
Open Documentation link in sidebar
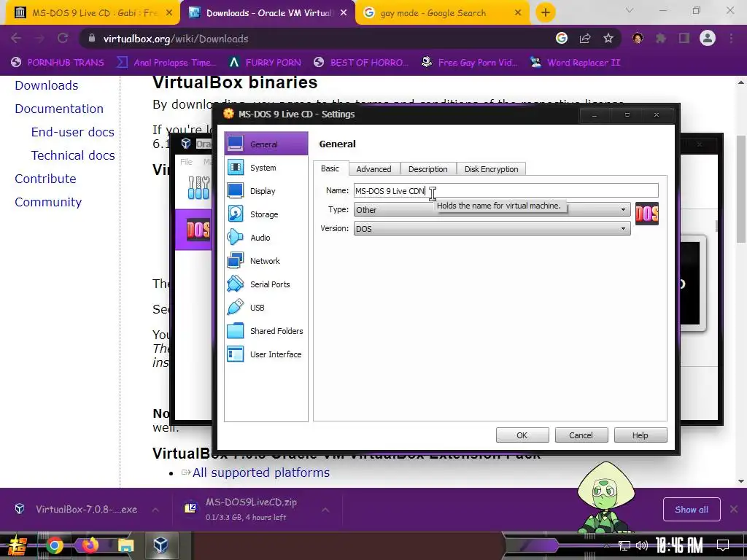pos(59,109)
